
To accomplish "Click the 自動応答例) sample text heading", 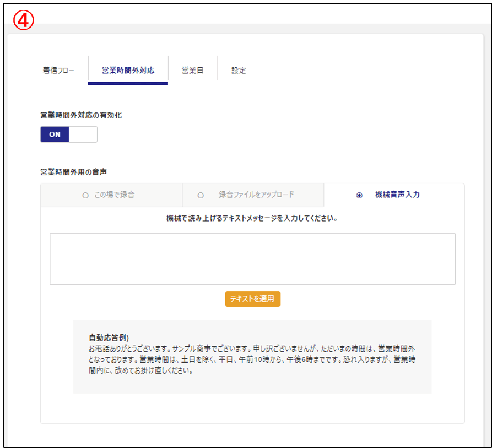I will tap(109, 338).
